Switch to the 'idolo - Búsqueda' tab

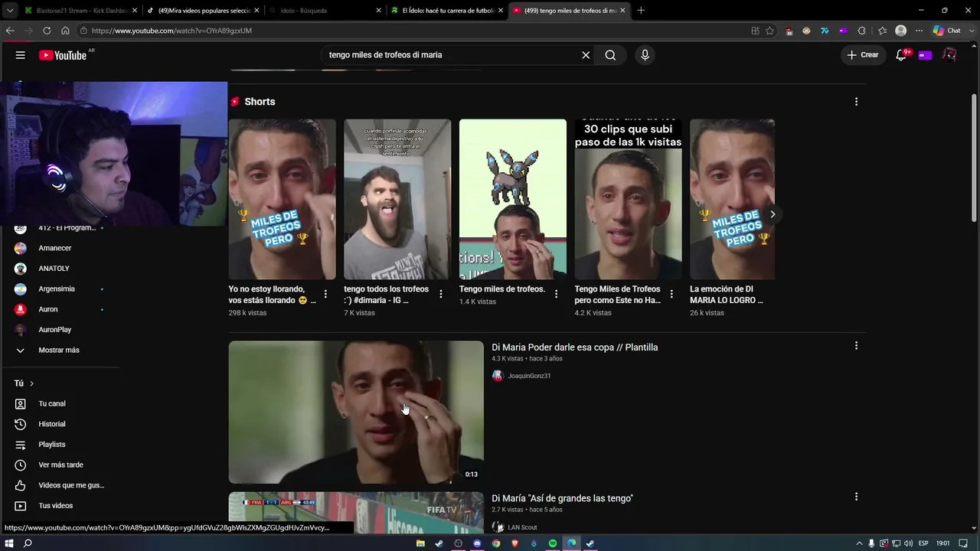tap(325, 11)
